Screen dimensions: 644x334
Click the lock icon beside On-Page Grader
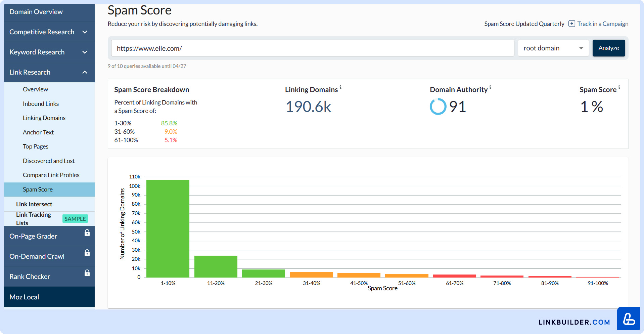coord(87,233)
